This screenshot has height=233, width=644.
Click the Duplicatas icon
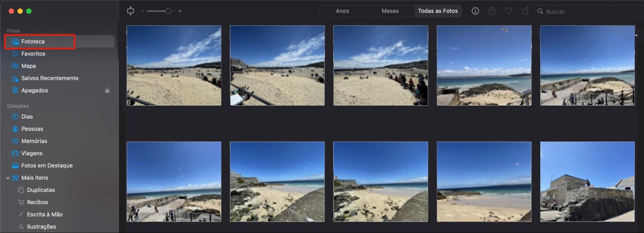coord(21,190)
